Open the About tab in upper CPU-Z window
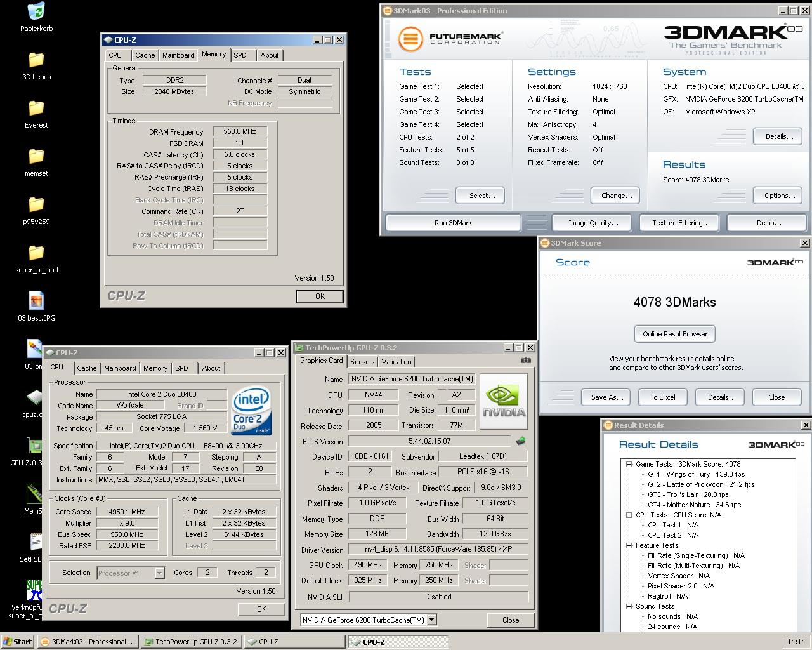Viewport: 812px width, 650px height. [270, 55]
